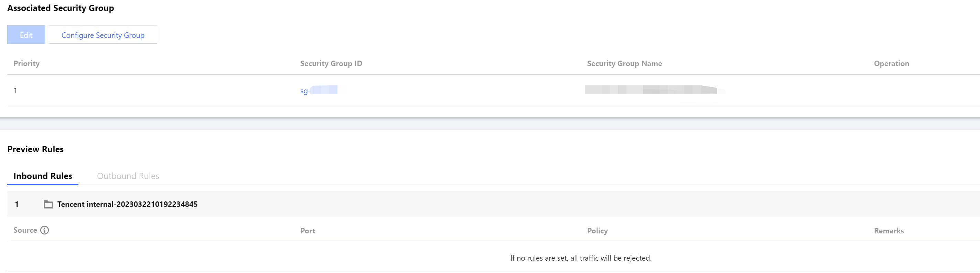Expand the Tencent internal-2023032210192234845 group row
The width and height of the screenshot is (980, 273).
127,204
